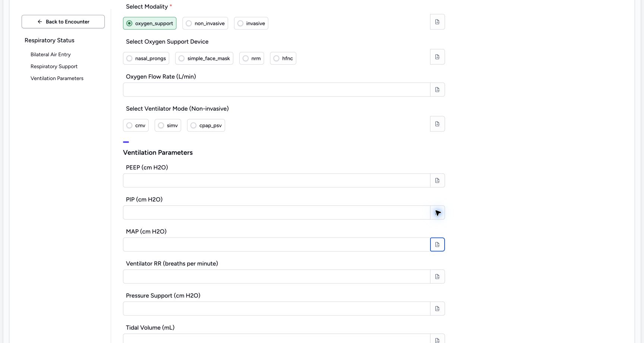Viewport: 644px width, 343px height.
Task: Select the nrm oxygen device
Action: tap(252, 58)
